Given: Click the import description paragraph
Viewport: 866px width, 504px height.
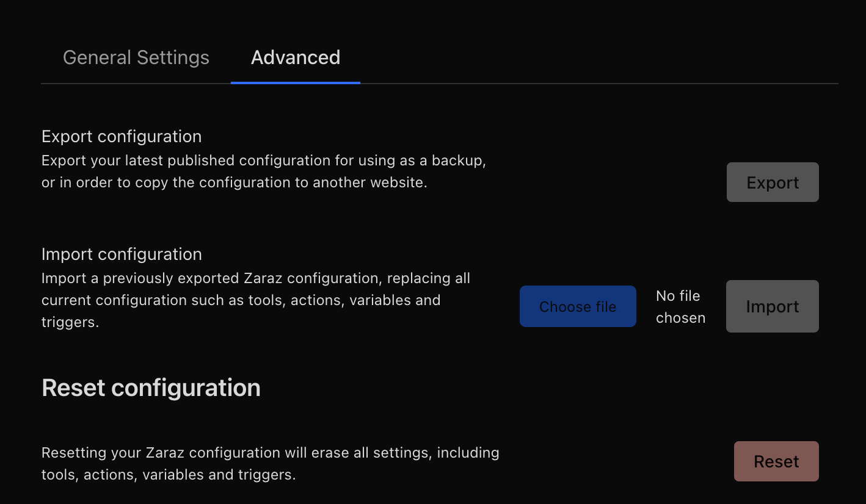Looking at the screenshot, I should tap(256, 300).
